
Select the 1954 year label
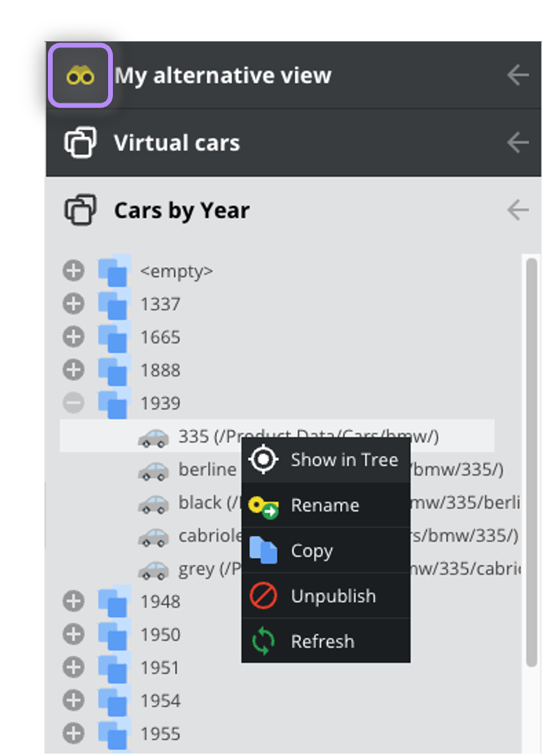point(160,701)
